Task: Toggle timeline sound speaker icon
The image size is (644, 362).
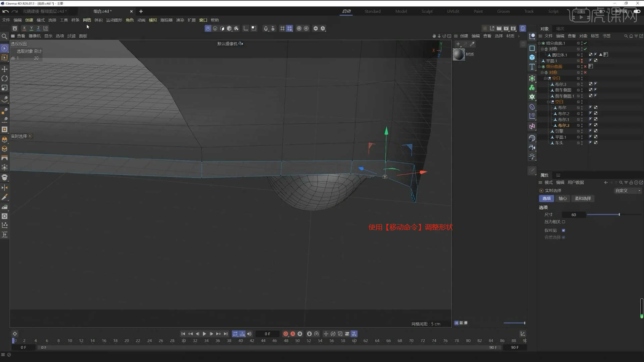Action: tap(249, 334)
